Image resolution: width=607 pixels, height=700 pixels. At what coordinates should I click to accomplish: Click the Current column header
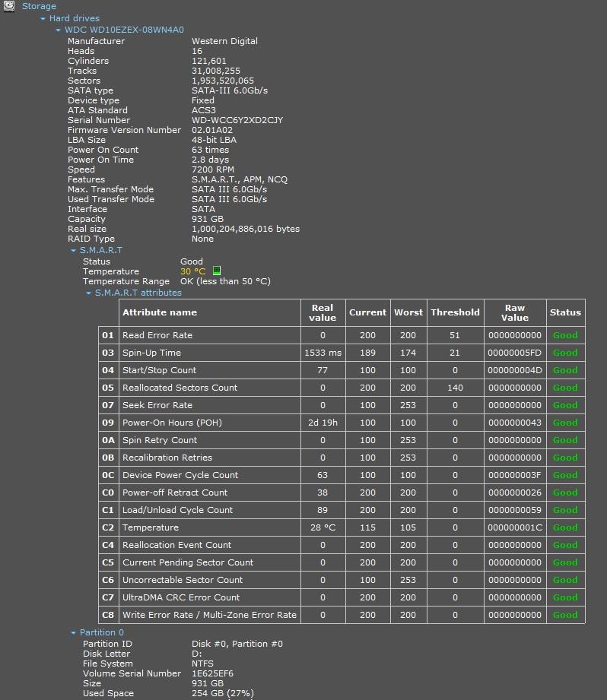point(367,312)
